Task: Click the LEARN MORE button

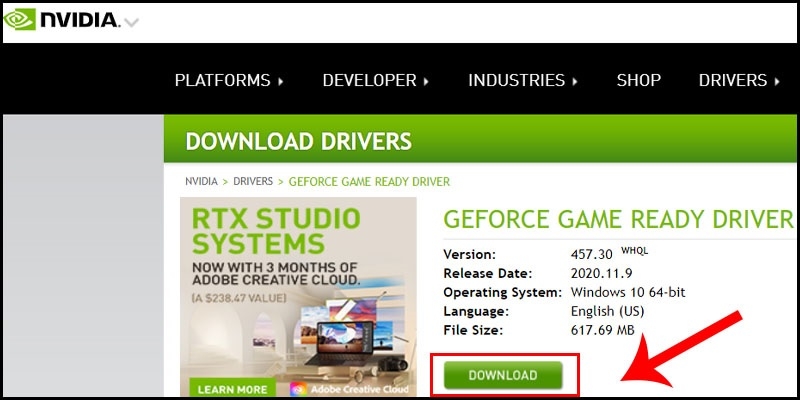Action: tap(232, 389)
